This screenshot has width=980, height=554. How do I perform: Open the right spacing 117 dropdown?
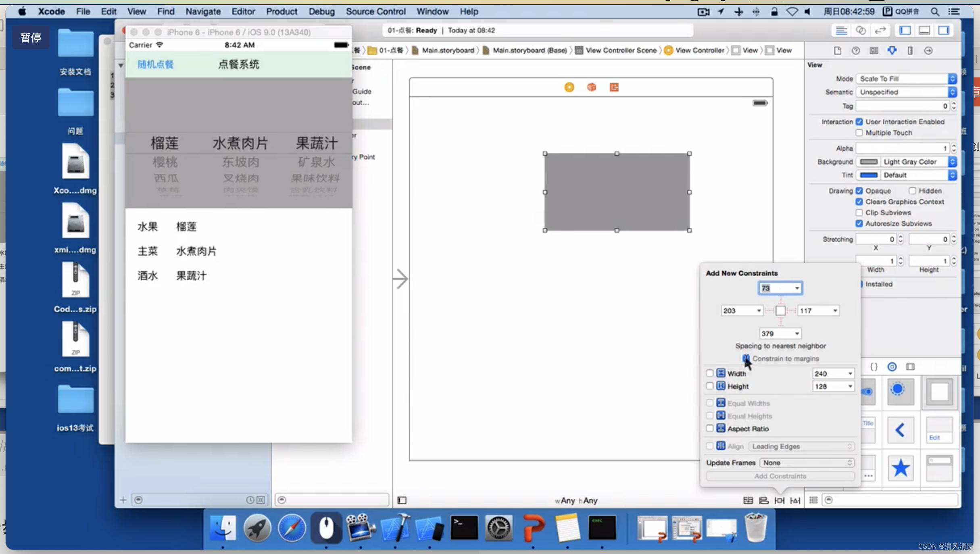click(x=835, y=311)
